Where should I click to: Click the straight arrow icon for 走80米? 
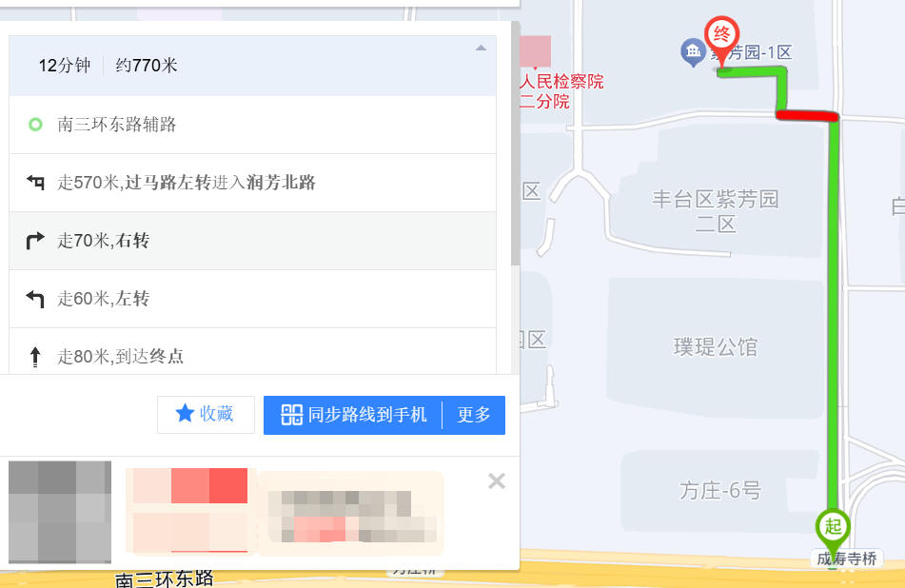35,357
